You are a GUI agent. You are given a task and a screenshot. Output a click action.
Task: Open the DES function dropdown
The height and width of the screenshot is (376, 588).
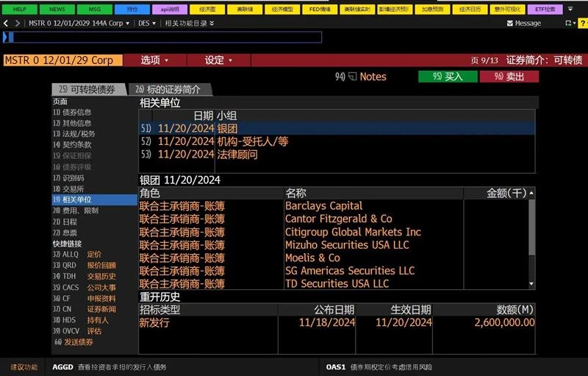point(147,24)
